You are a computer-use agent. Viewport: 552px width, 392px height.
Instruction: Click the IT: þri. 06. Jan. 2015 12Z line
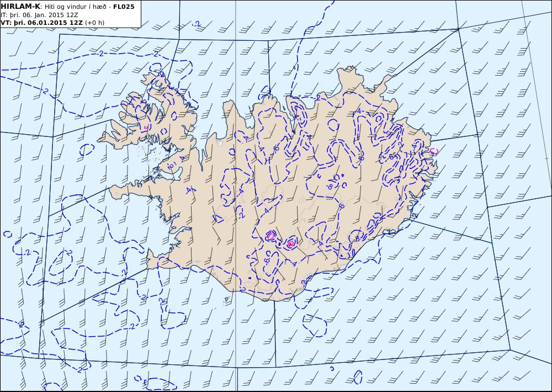coord(39,15)
